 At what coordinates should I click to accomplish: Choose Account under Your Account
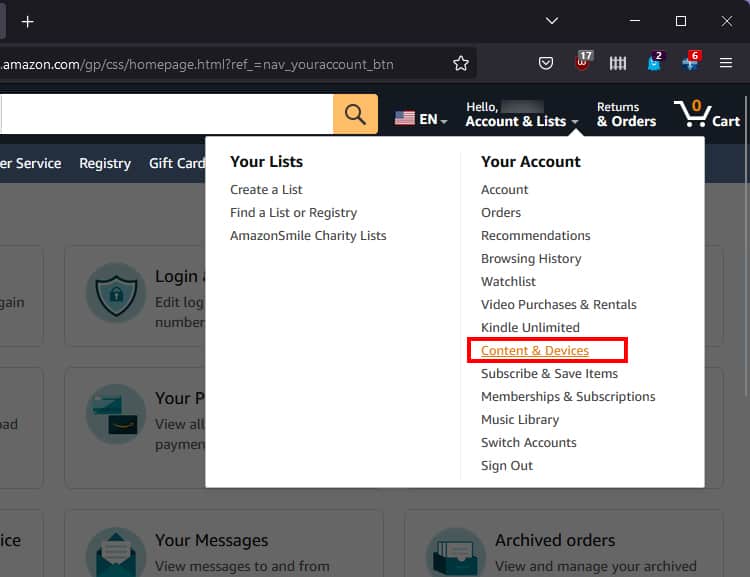504,189
